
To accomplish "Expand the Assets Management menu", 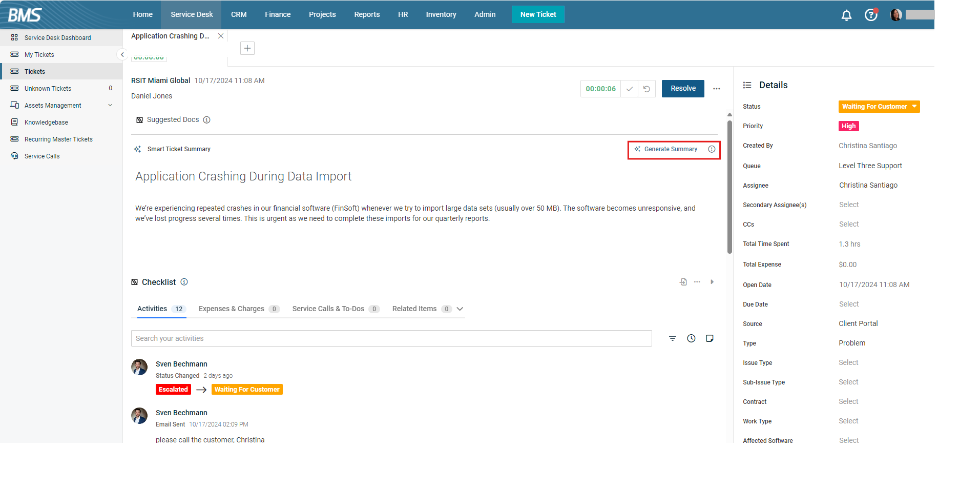I will 110,105.
